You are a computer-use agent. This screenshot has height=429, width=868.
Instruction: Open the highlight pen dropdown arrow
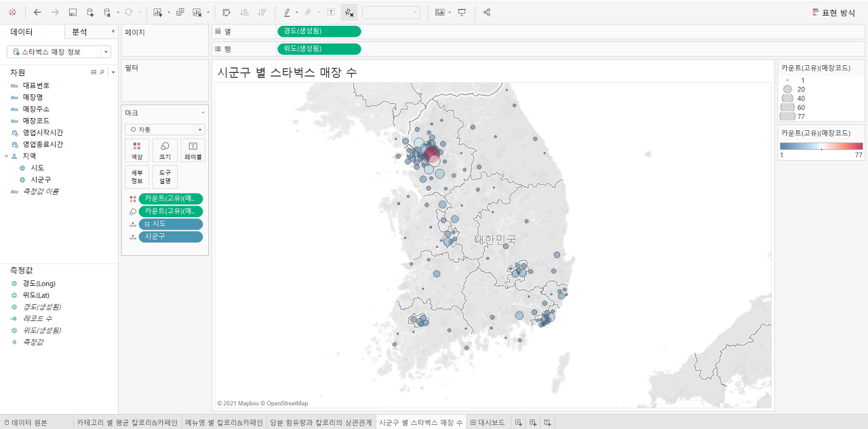(296, 12)
